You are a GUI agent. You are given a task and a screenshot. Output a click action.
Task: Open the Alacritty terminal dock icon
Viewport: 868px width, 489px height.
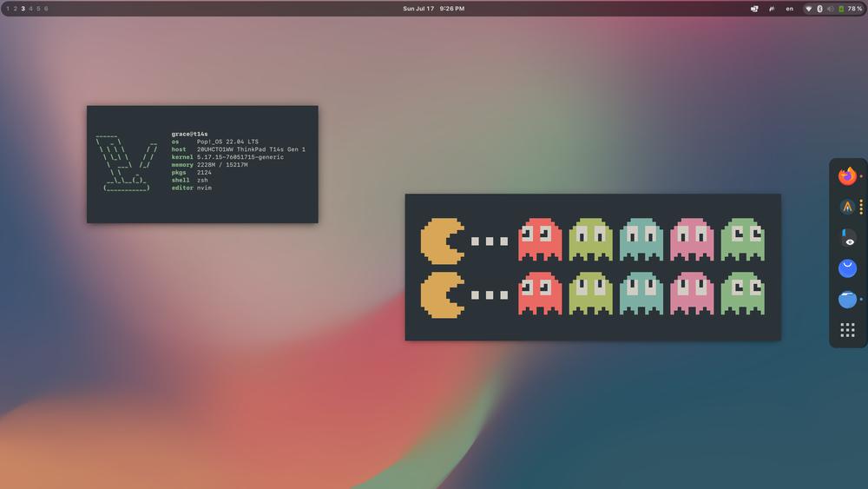click(847, 207)
